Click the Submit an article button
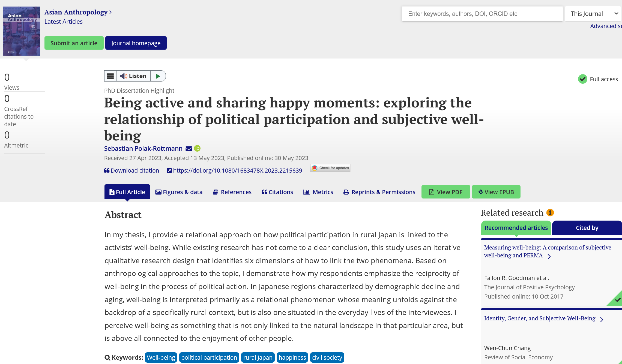Viewport: 622px width, 364px height. tap(74, 43)
